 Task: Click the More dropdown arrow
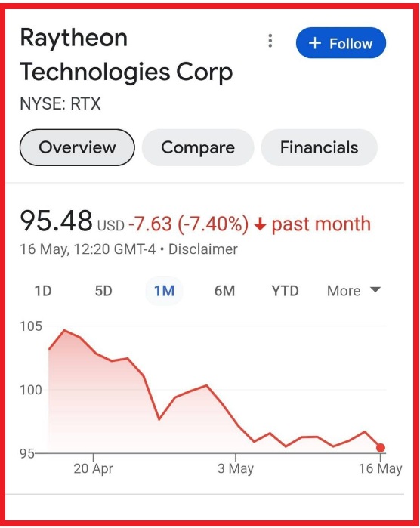click(375, 289)
